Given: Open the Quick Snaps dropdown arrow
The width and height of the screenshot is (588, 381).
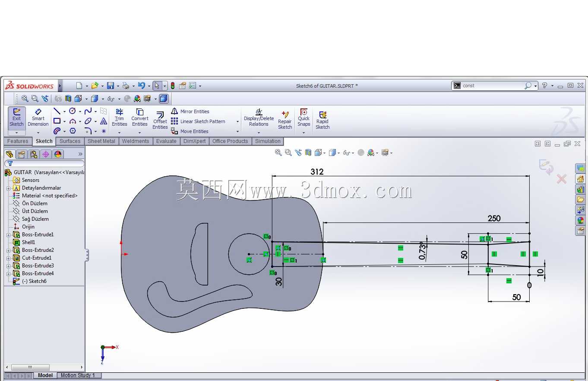Looking at the screenshot, I should point(303,133).
